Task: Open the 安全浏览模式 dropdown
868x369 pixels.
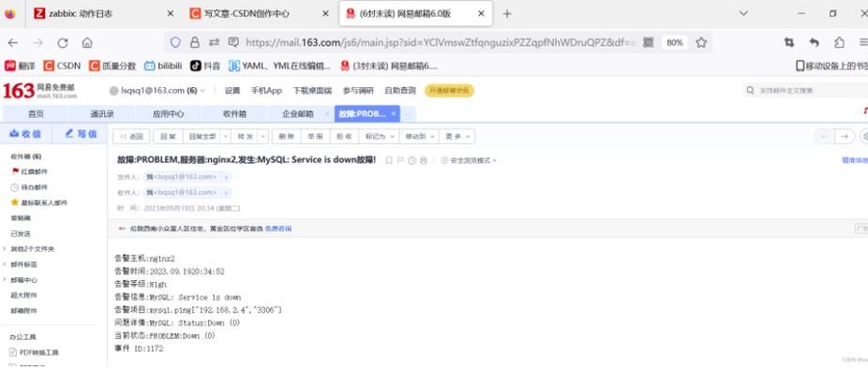Action: [469, 160]
